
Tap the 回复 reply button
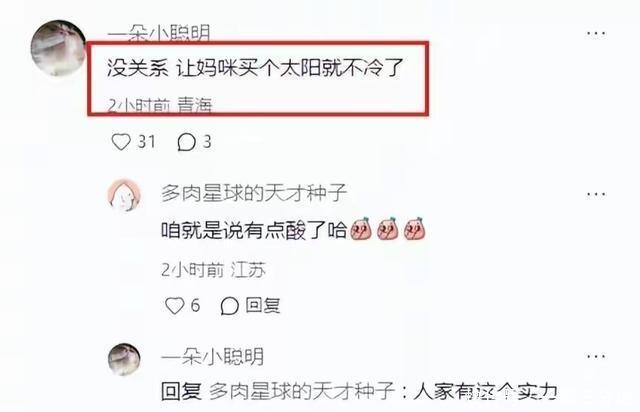[263, 305]
